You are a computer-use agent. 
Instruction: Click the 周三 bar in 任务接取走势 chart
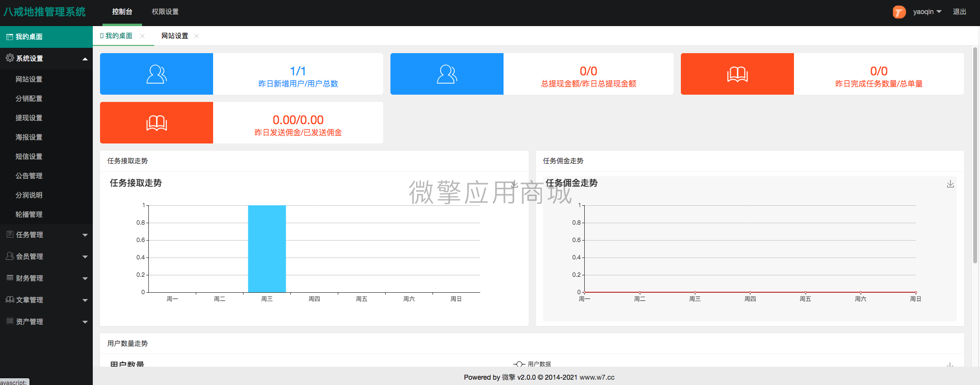pyautogui.click(x=267, y=249)
